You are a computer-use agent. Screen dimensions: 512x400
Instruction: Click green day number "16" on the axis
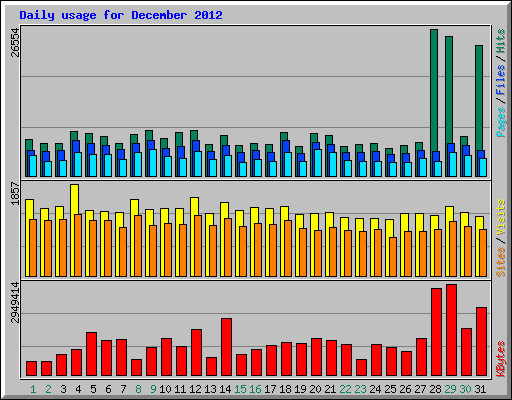coord(255,389)
